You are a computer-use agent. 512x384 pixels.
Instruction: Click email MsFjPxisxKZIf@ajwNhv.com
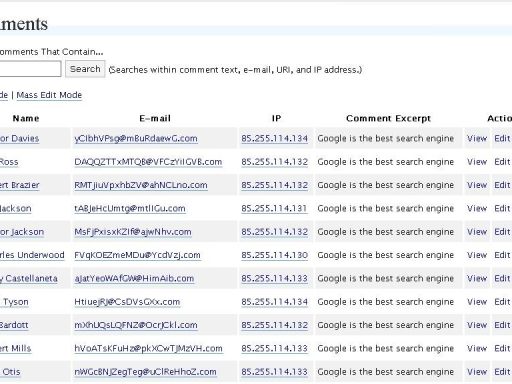pos(133,232)
